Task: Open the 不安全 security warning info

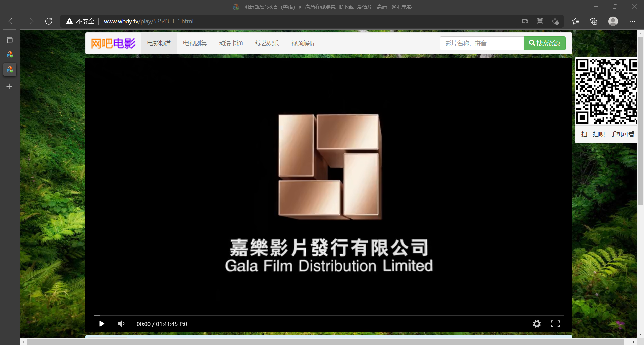Action: [80, 21]
